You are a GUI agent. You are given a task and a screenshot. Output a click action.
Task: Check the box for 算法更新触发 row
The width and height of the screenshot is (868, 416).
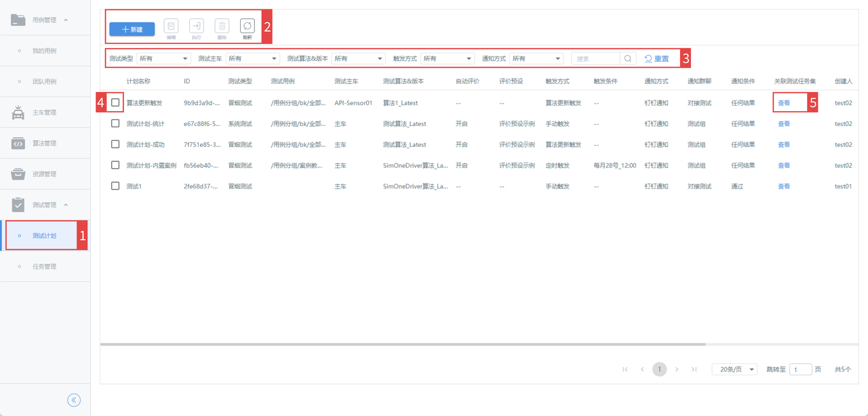115,103
